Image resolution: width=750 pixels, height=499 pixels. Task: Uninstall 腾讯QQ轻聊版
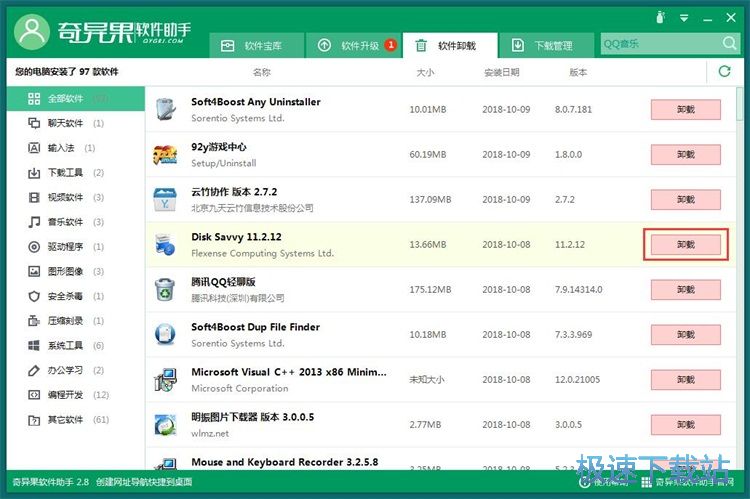coord(685,289)
